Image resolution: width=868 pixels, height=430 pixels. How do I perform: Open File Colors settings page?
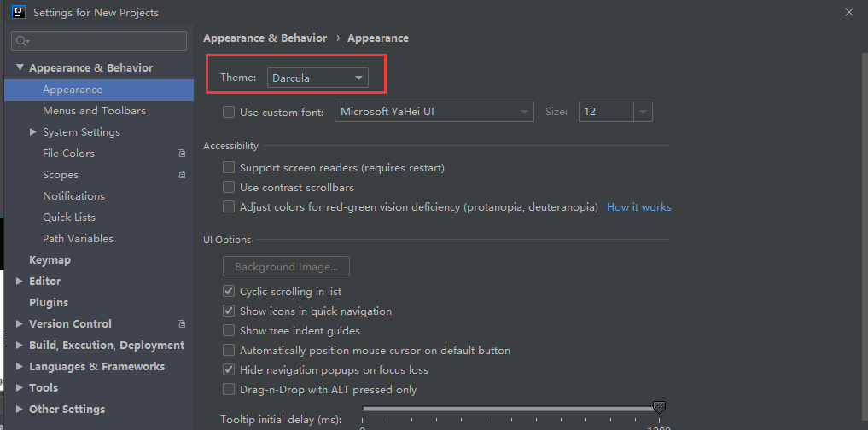pyautogui.click(x=68, y=154)
